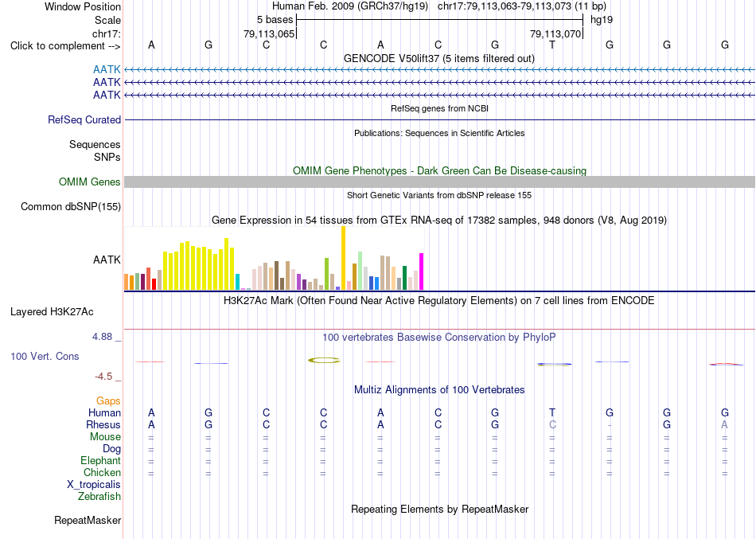Click the chr17: ruler label
This screenshot has width=756, height=539.
click(x=106, y=33)
